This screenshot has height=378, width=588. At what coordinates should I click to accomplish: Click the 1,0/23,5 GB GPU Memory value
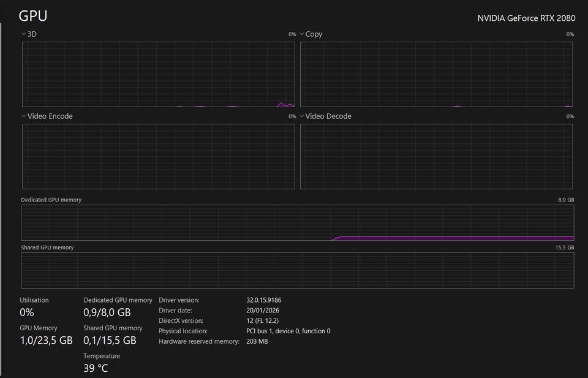pos(46,340)
